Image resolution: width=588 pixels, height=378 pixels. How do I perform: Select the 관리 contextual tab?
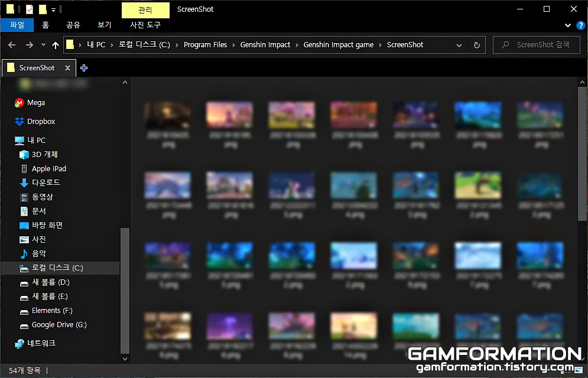pos(145,9)
